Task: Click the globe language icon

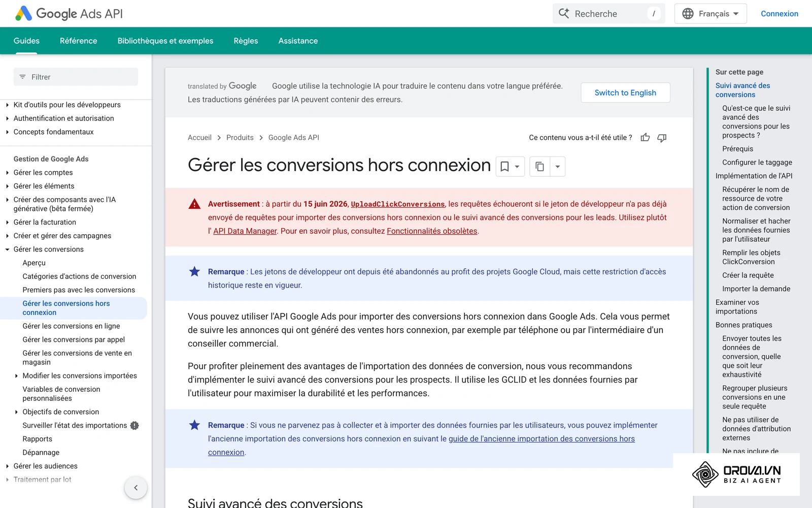Action: [688, 14]
